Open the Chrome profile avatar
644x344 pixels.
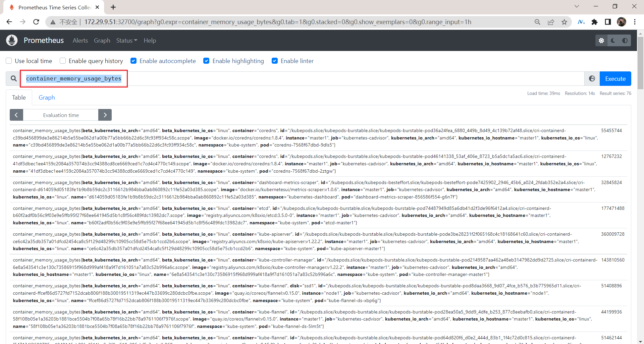[x=621, y=22]
